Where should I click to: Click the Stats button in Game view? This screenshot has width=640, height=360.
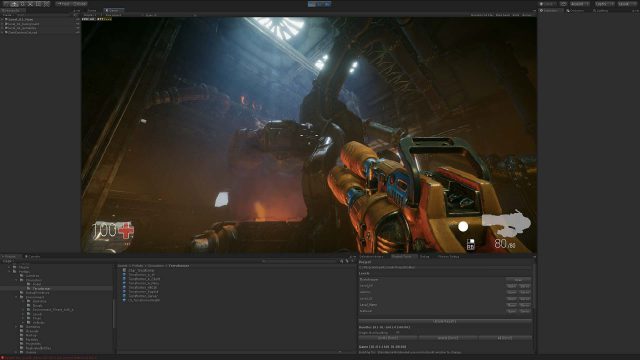516,15
